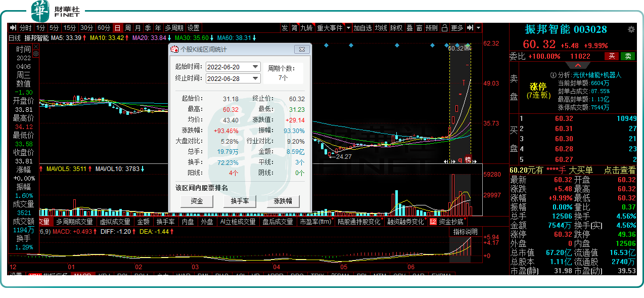This screenshot has height=298, width=644.
Task: Switch to AI立桩成交量 indicator tab
Action: [x=238, y=222]
